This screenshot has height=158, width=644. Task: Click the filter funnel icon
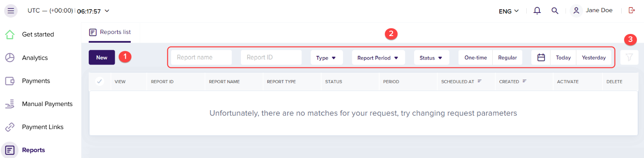coord(629,57)
